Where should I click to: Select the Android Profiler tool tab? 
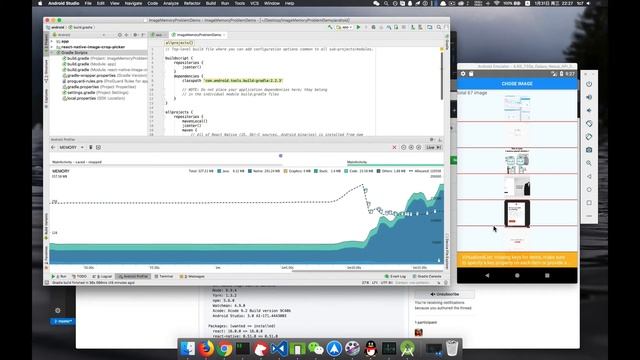133,276
